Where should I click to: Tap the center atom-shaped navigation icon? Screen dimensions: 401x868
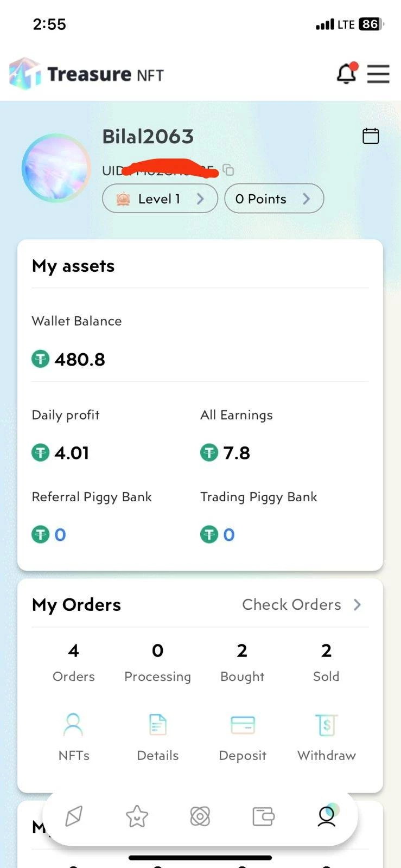(x=200, y=816)
